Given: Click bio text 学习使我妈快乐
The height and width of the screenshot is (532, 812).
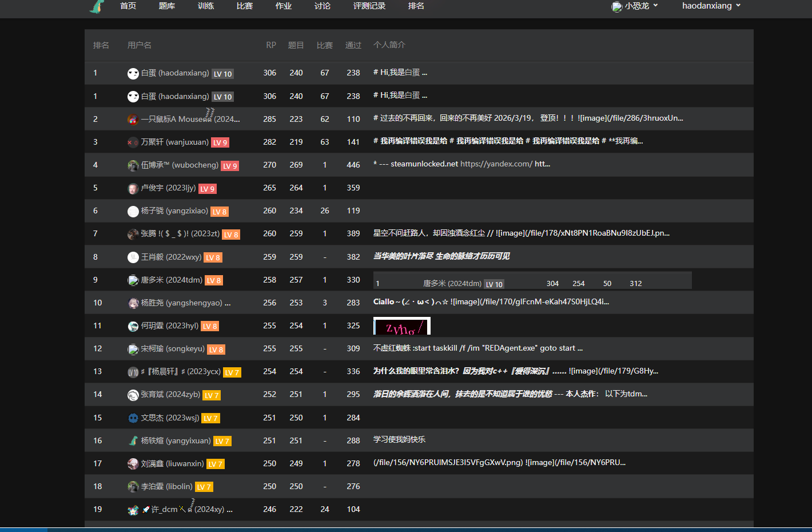Looking at the screenshot, I should coord(399,439).
